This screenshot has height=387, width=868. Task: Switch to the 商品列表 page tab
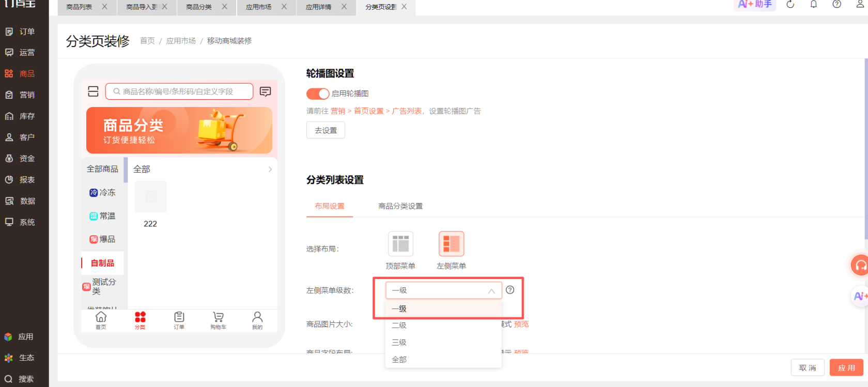(x=79, y=7)
